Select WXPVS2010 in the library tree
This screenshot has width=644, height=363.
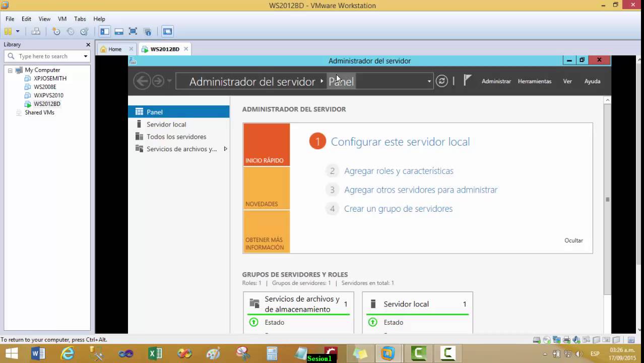click(48, 95)
